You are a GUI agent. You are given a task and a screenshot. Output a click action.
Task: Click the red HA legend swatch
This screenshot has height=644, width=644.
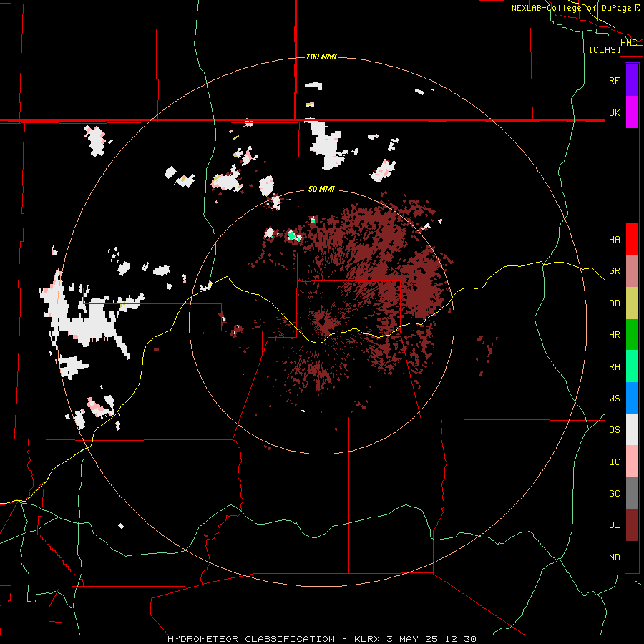tap(632, 239)
